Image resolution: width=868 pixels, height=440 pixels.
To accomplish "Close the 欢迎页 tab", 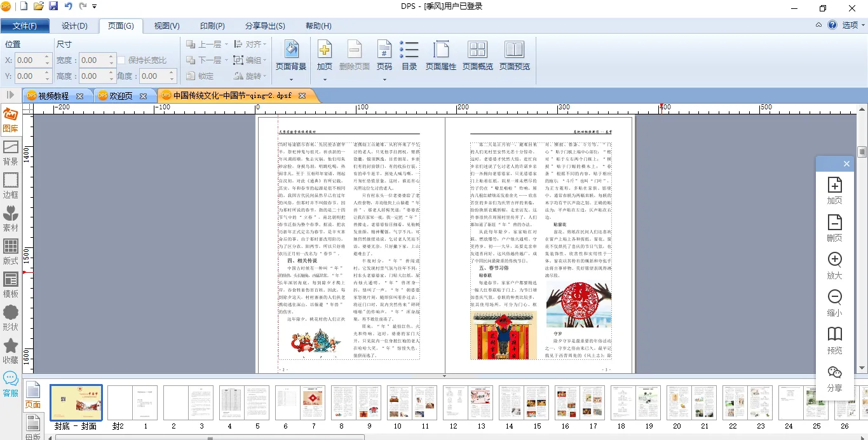I will point(144,96).
